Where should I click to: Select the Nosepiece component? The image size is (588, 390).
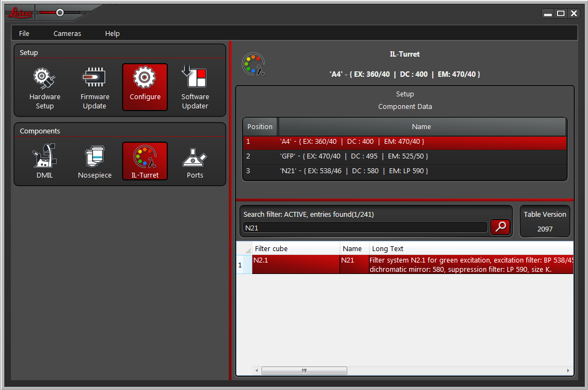(94, 161)
